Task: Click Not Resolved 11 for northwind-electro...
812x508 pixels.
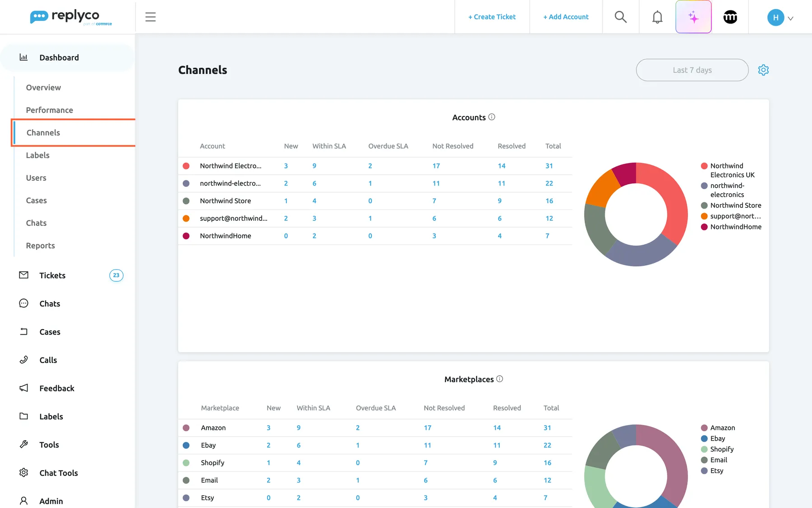Action: click(436, 183)
